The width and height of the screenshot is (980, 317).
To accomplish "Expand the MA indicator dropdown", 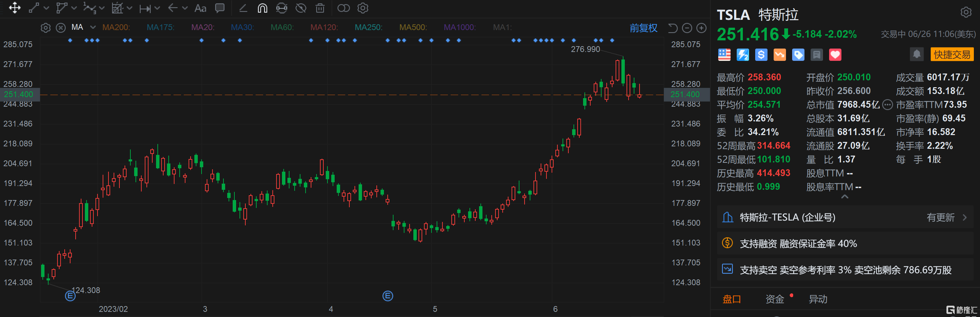I will [x=92, y=27].
